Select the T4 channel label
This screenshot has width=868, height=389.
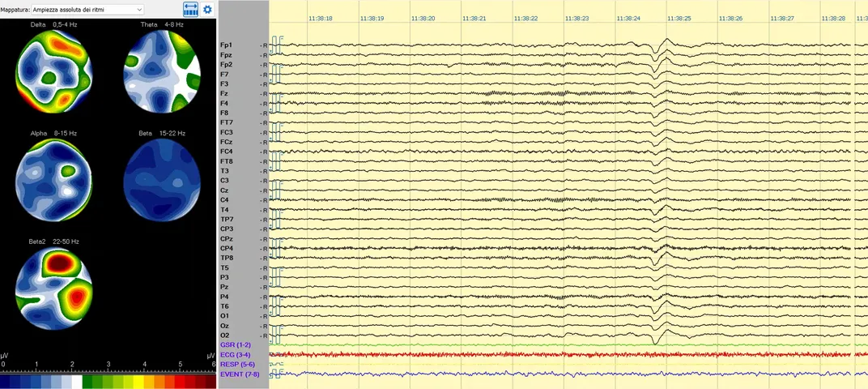224,209
